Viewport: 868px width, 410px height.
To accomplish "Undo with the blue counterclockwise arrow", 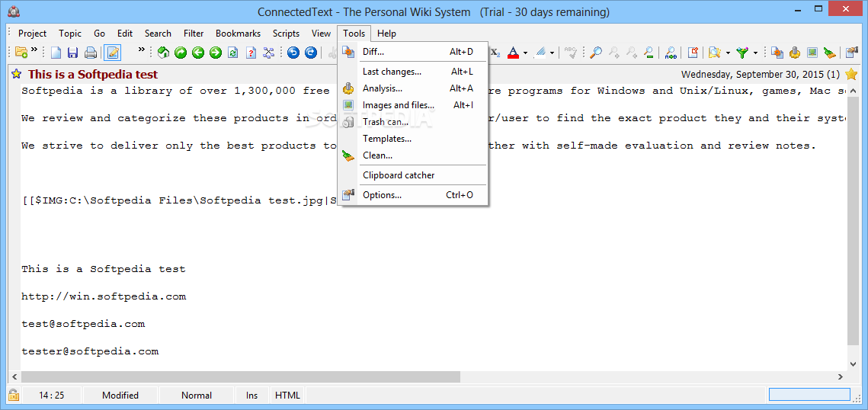I will 293,53.
